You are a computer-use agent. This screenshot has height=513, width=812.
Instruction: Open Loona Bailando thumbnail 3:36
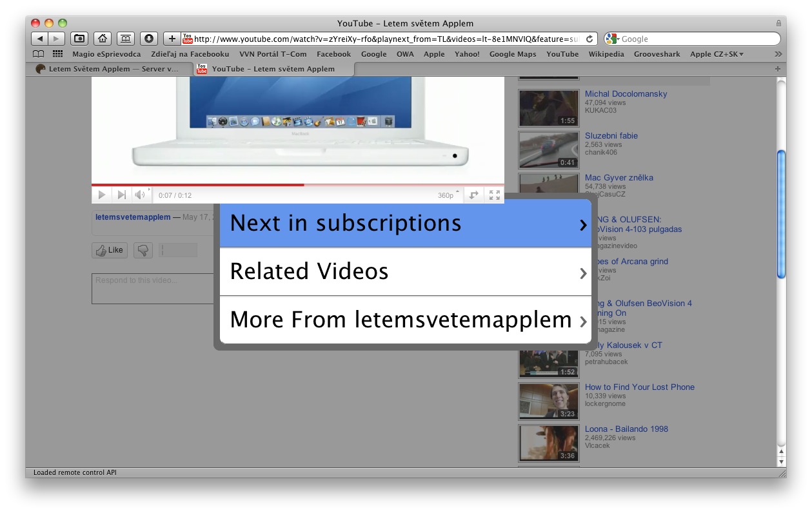(x=549, y=443)
